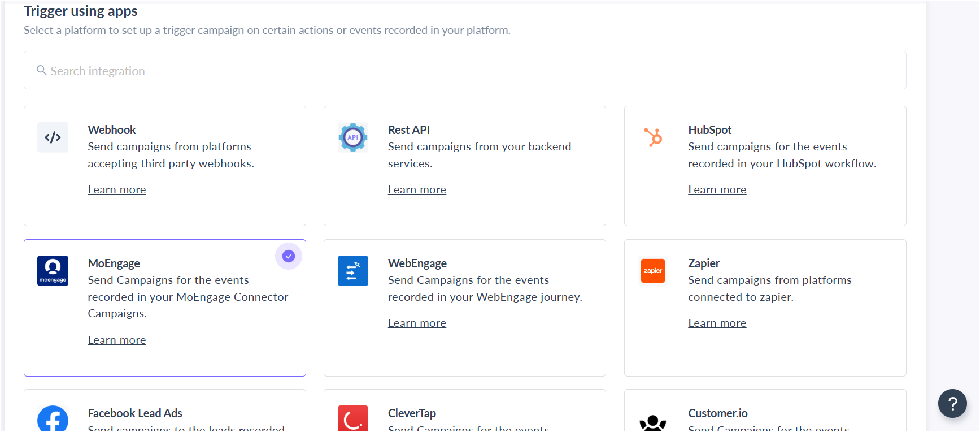Screen dimensions: 980x432
Task: Click 'recorded in your HubSpot workflow.' text
Action: [x=782, y=163]
